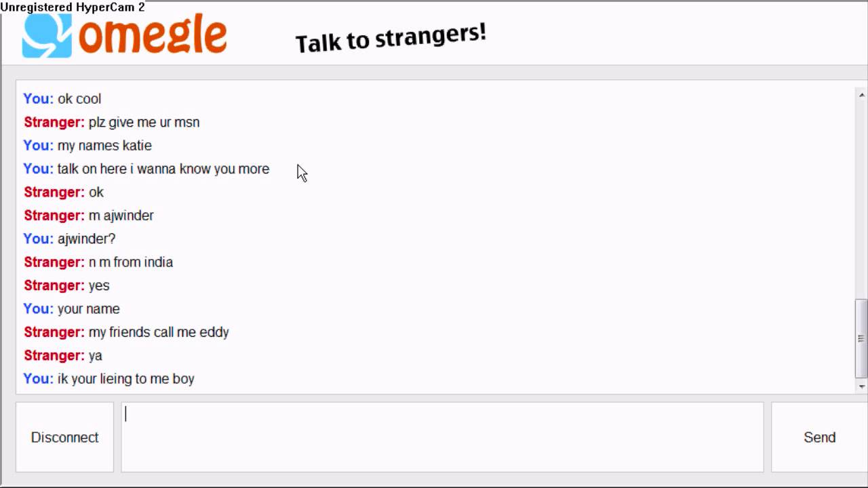Click the chat scrollbar down arrow

(x=861, y=386)
